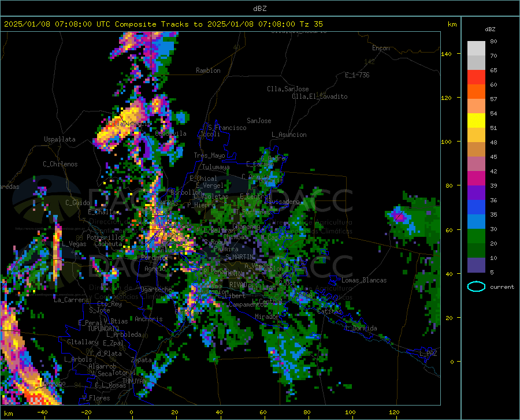This screenshot has width=520, height=420.
Task: Click the bottom axis '120' tick label
Action: click(x=394, y=412)
